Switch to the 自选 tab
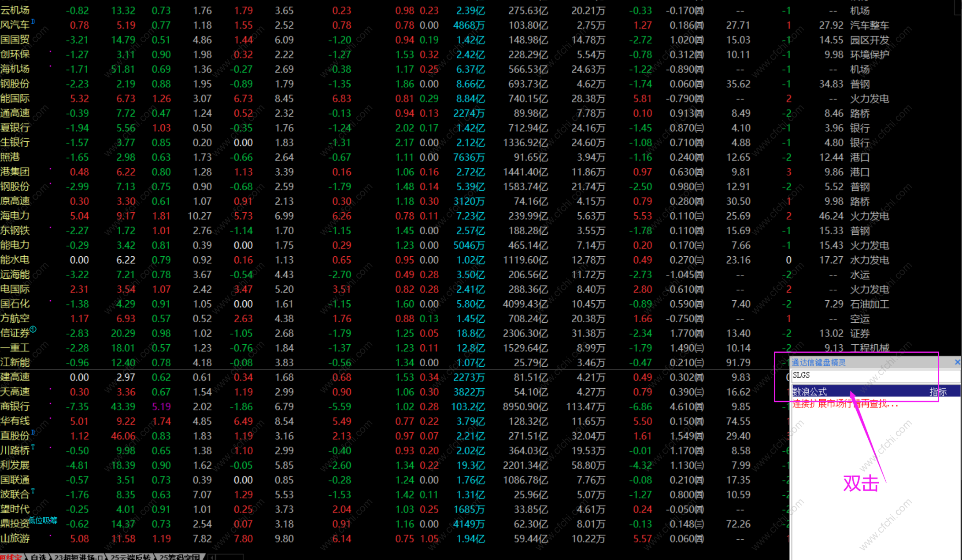This screenshot has width=962, height=560. point(38,557)
